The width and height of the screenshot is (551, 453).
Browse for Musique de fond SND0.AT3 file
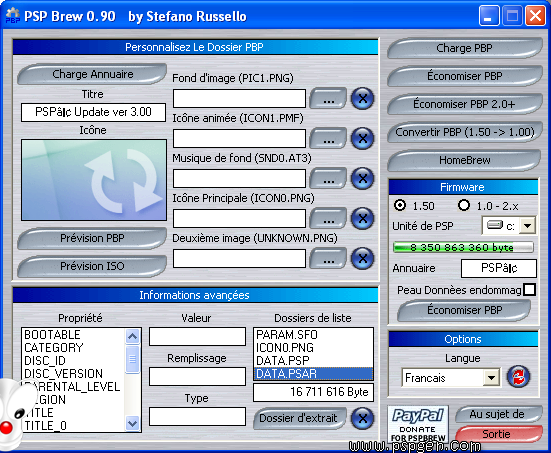pos(328,179)
